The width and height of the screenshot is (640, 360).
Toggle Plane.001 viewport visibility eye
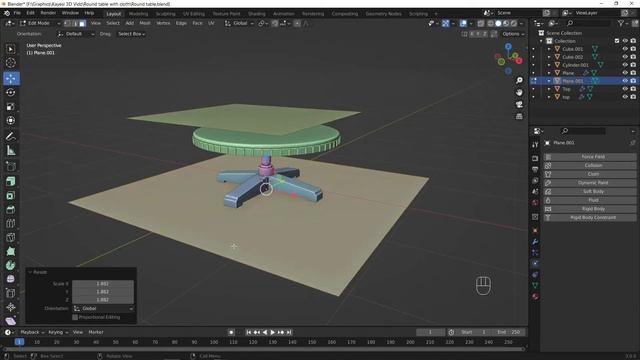coord(625,81)
